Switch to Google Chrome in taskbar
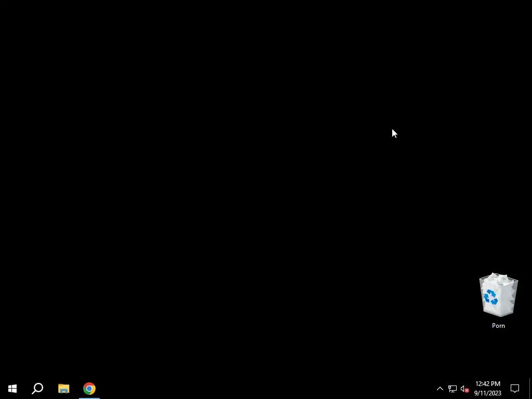Screen dimensions: 532x399 [89, 389]
